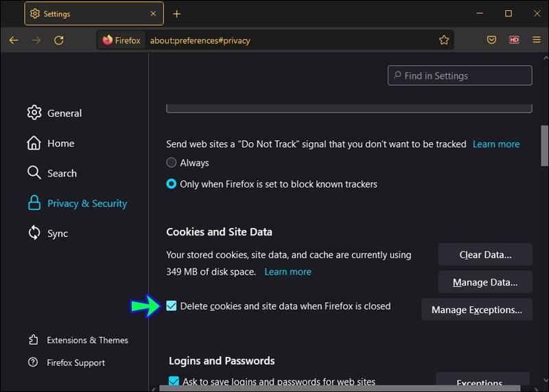
Task: Click the vertical scrollbar thumb
Action: coord(544,146)
